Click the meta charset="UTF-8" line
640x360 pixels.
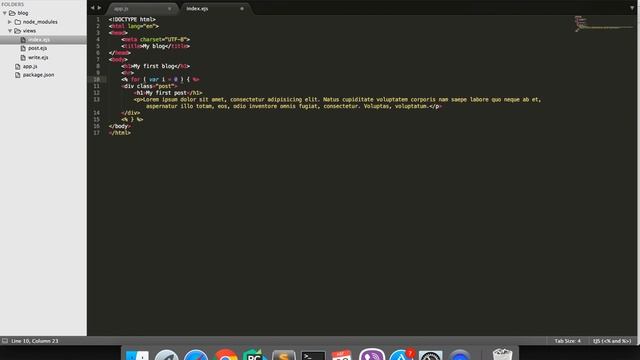(x=156, y=40)
